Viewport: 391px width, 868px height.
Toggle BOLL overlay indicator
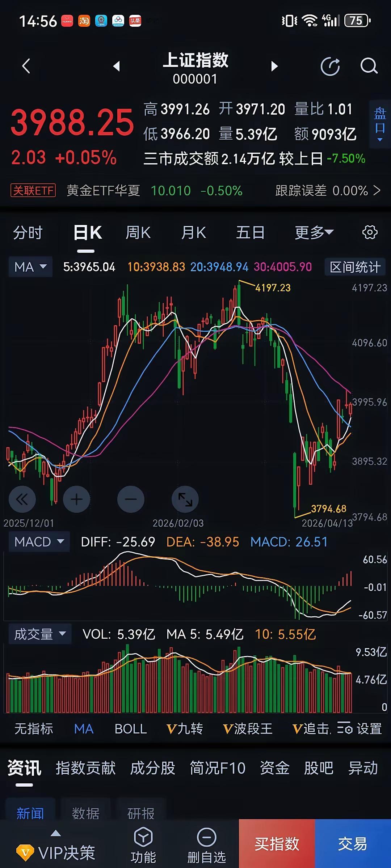tap(131, 729)
